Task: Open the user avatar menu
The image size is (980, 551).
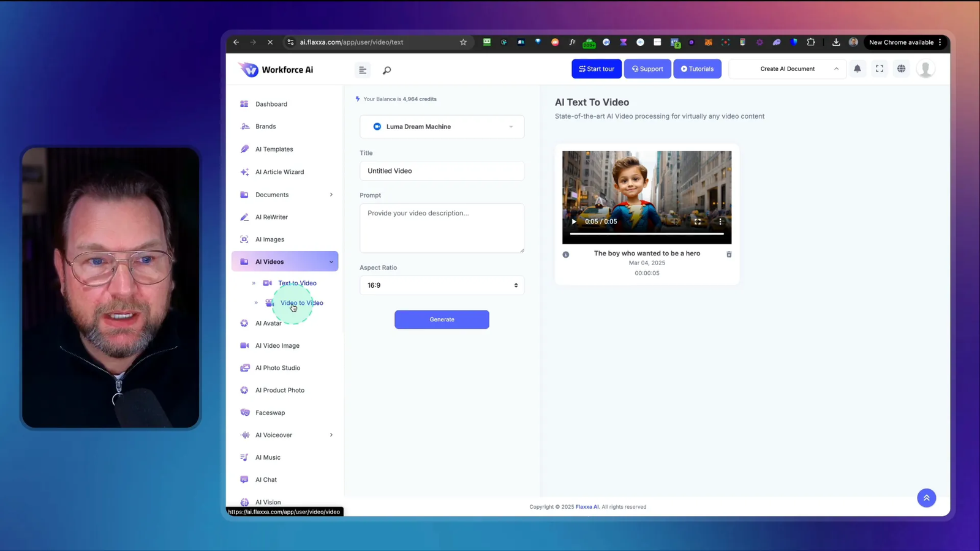Action: pos(925,69)
